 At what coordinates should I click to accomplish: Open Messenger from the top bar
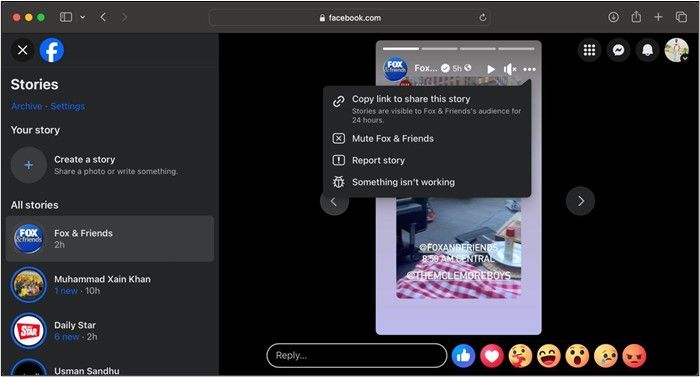(x=618, y=50)
